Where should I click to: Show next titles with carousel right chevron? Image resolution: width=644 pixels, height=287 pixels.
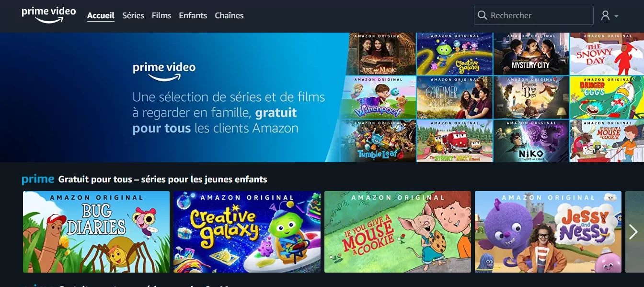[633, 232]
